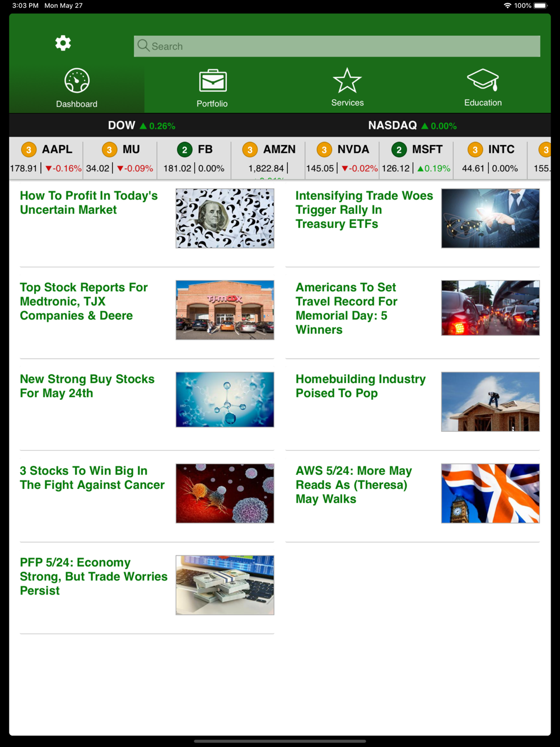Select the MSFT ticker symbol
Image resolution: width=560 pixels, height=747 pixels.
pyautogui.click(x=427, y=150)
